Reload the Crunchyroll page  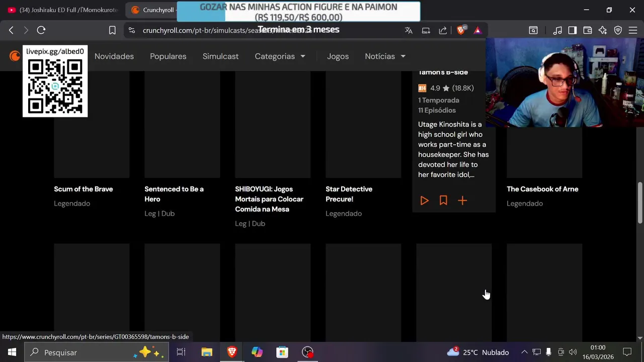[41, 30]
